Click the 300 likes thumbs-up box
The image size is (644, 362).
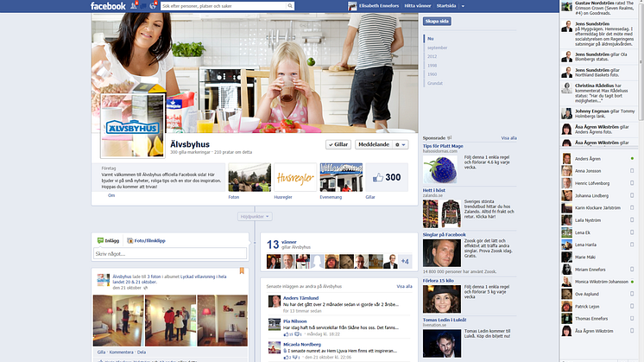tap(387, 177)
